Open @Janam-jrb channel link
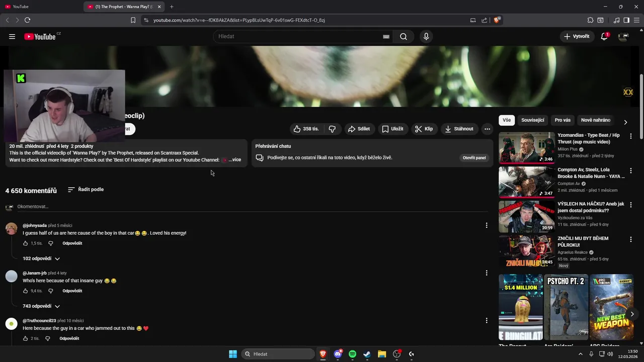Viewport: 644px width, 362px height. 35,273
